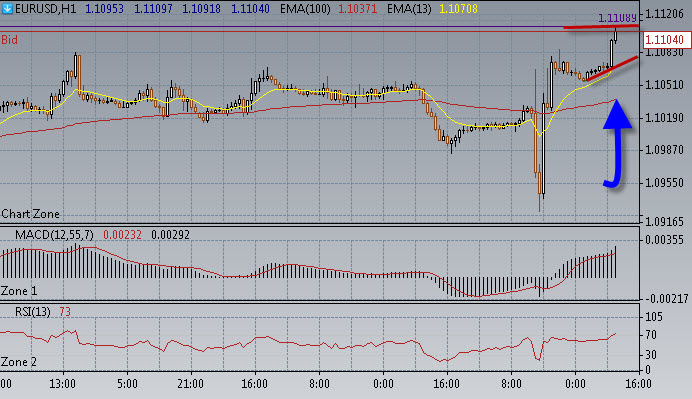Click the 1.09870 price axis label
This screenshot has width=692, height=399.
[664, 150]
